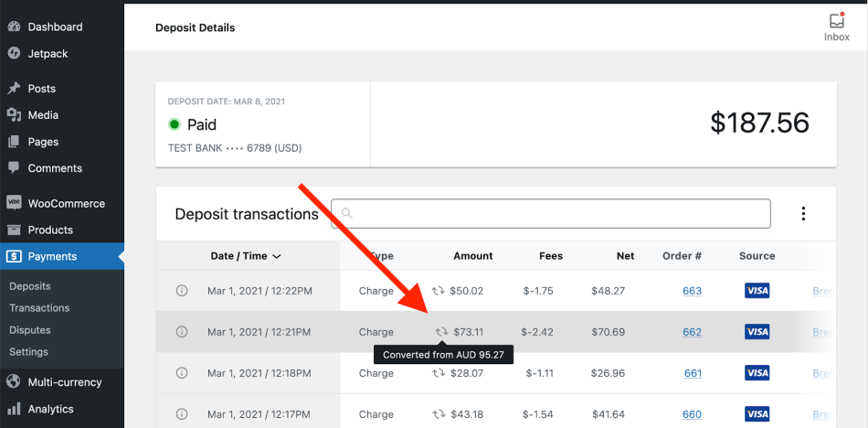Click the Posts pin icon
The image size is (868, 428).
tap(14, 88)
